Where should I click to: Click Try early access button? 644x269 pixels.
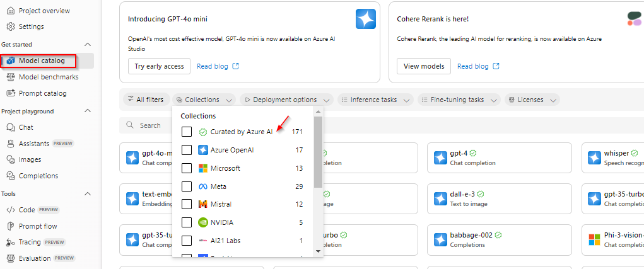[160, 66]
